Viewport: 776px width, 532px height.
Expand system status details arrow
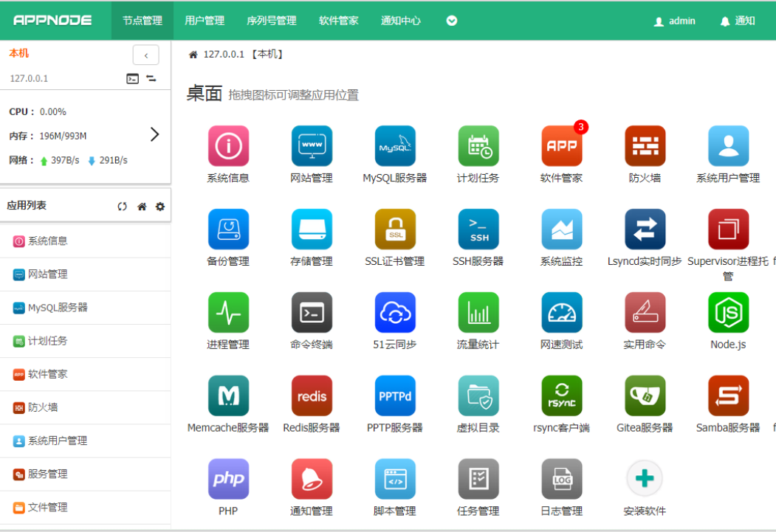tap(154, 134)
